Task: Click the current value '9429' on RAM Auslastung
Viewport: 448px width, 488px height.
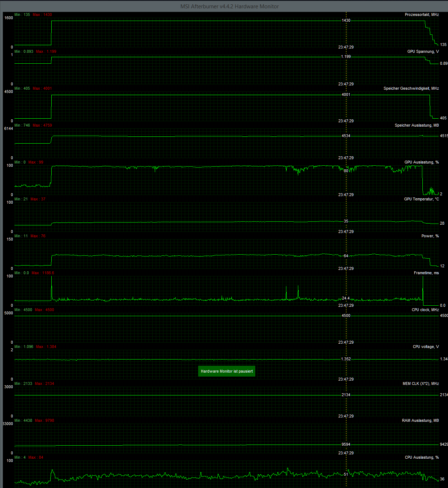Action: (444, 445)
